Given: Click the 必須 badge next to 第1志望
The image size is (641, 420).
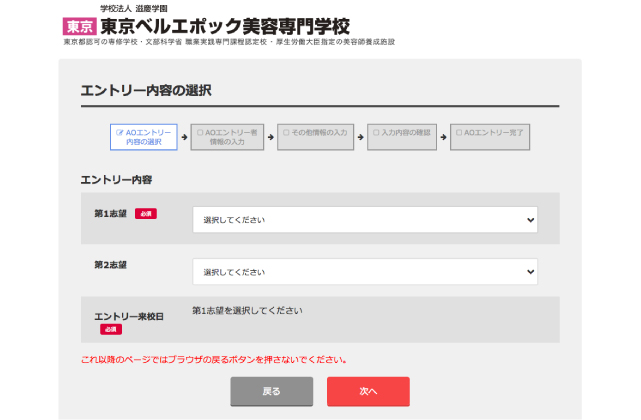Looking at the screenshot, I should click(x=146, y=214).
